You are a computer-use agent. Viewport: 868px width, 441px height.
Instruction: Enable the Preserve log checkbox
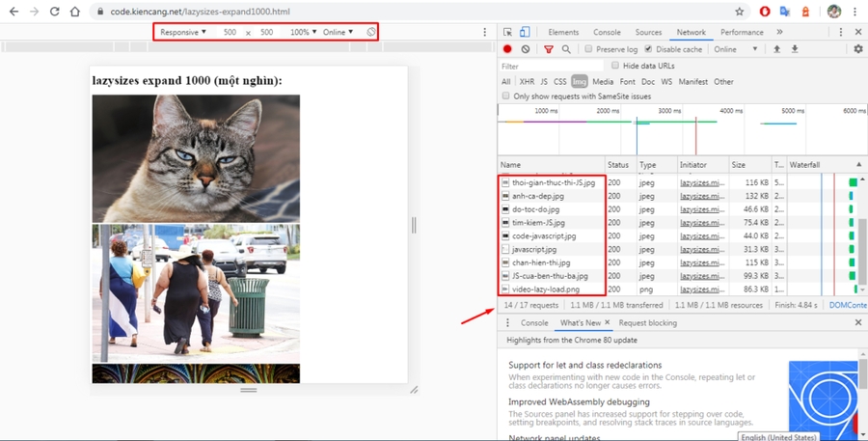click(589, 49)
